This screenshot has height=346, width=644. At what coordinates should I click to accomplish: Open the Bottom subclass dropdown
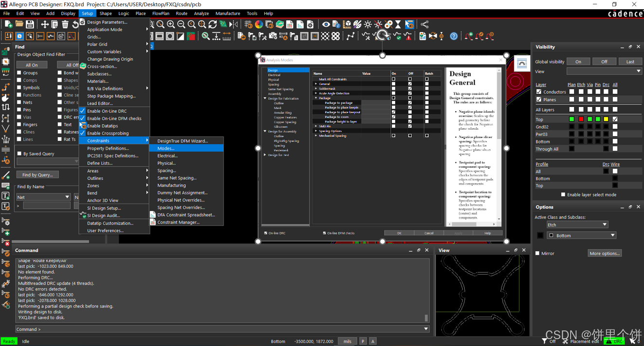pos(582,235)
